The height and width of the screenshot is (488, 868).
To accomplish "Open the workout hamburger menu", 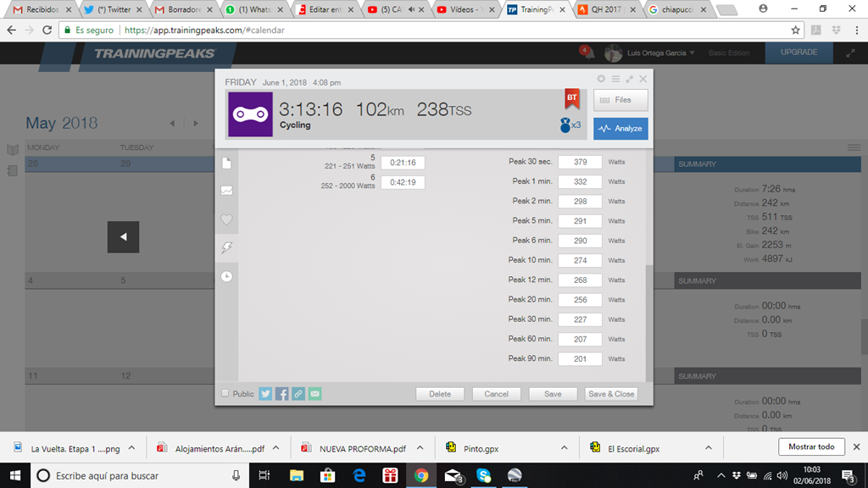I will 615,79.
